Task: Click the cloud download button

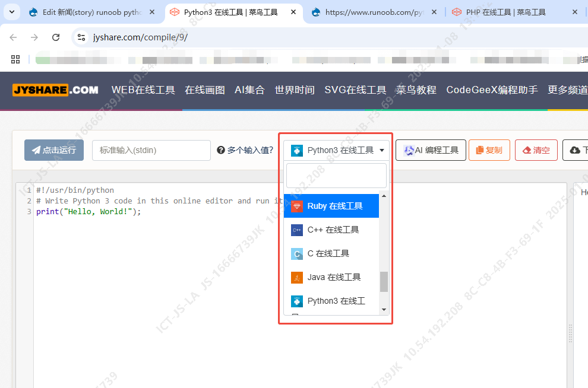Action: click(x=576, y=150)
